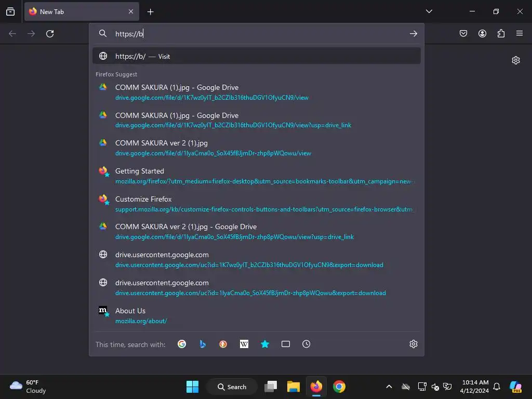Search this time with Wikipedia
The width and height of the screenshot is (532, 399).
coord(244,344)
